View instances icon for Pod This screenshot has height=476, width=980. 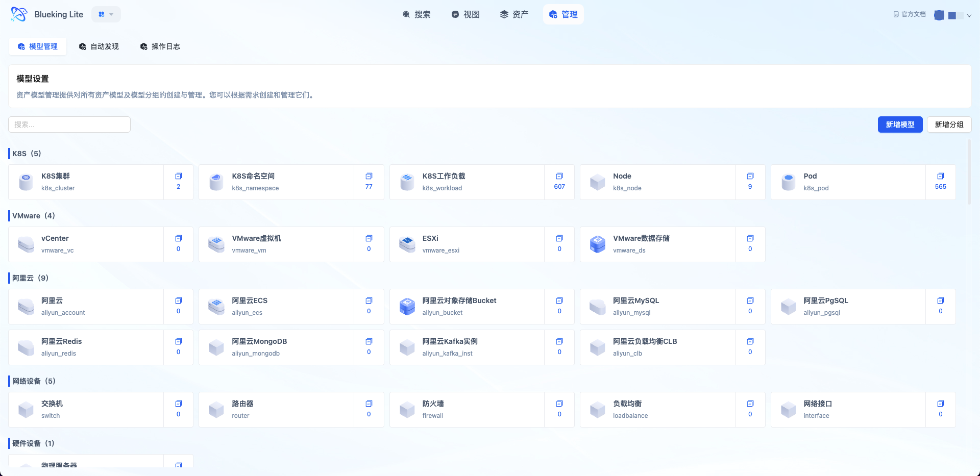point(941,176)
